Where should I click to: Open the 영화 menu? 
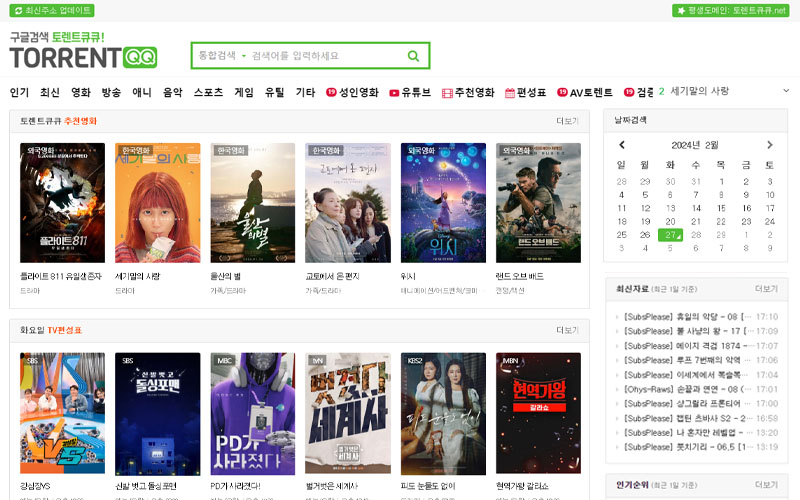click(x=81, y=92)
